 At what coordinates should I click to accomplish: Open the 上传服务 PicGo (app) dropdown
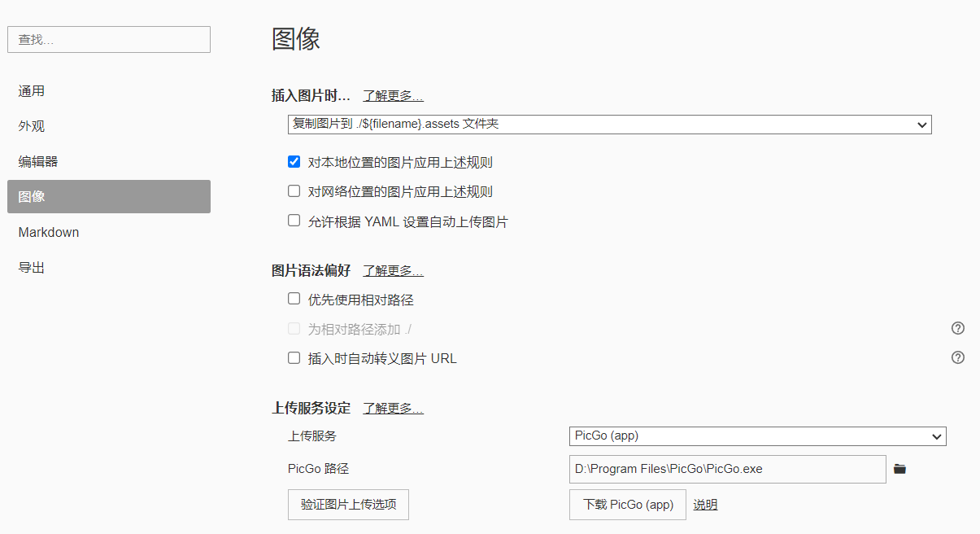757,436
